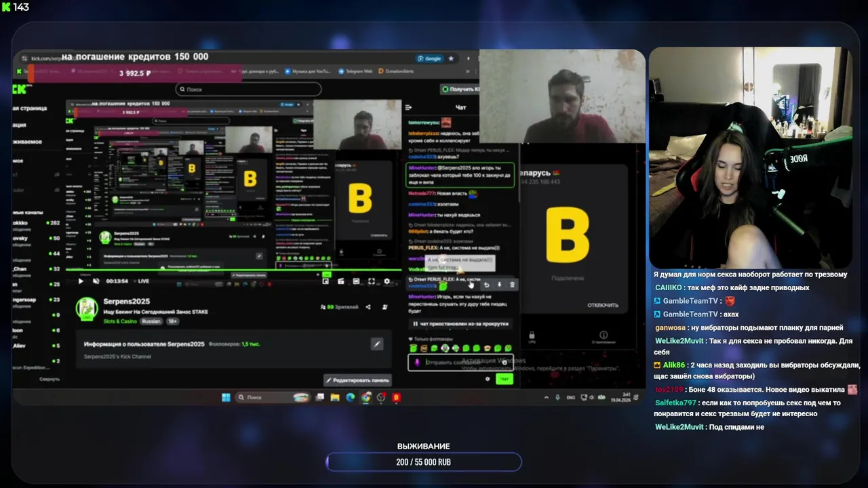
Task: Click the CAIIIKO username in overlay chat
Action: (668, 287)
